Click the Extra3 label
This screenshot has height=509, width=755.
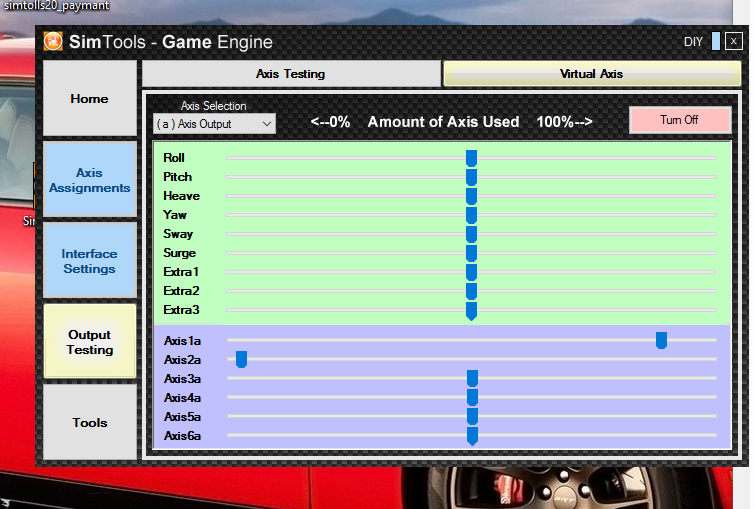point(181,310)
